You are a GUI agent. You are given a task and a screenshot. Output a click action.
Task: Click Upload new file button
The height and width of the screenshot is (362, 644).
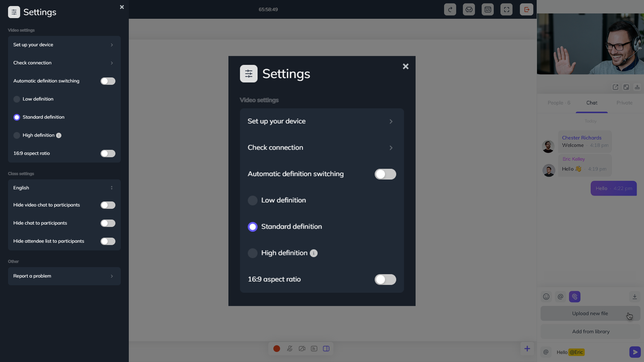click(x=590, y=313)
